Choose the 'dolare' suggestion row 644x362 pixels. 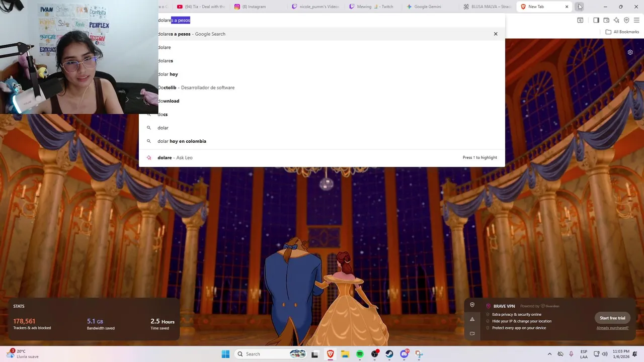coord(322,47)
